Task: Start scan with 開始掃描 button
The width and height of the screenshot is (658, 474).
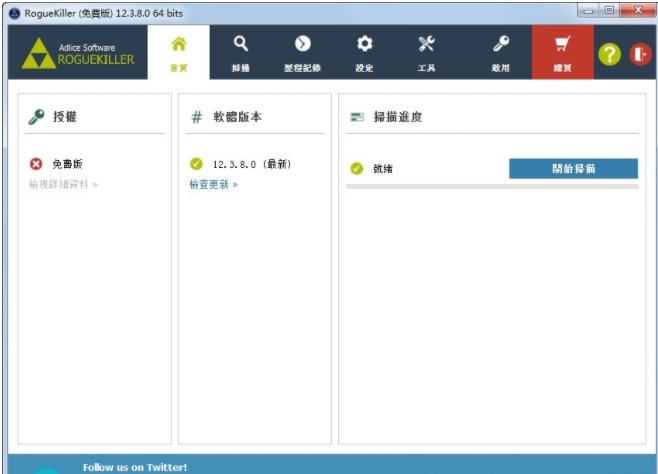Action: click(x=573, y=169)
